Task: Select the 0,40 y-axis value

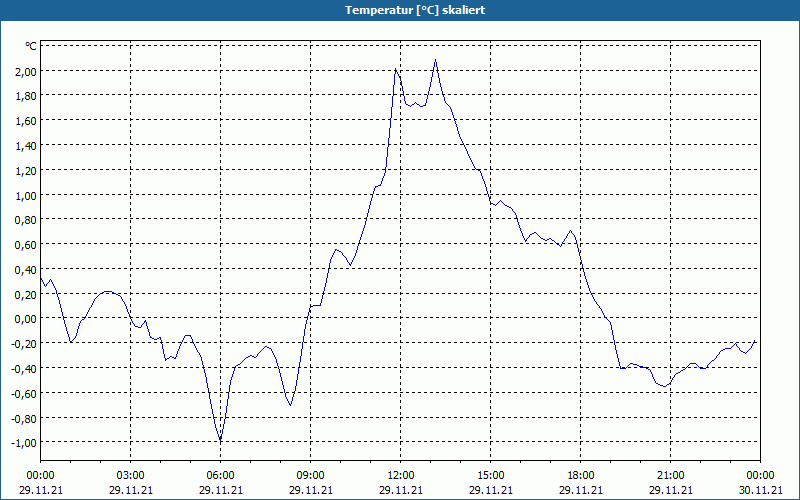Action: tap(26, 269)
